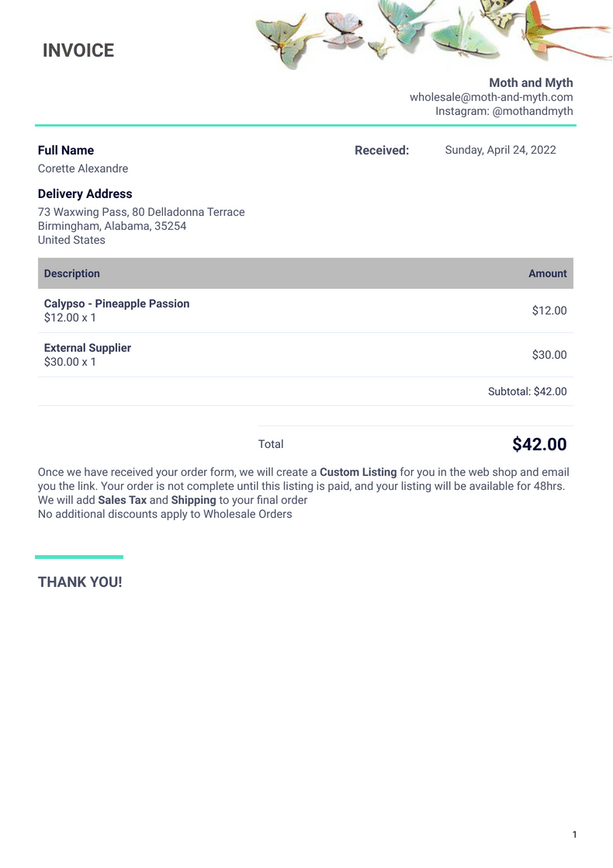Screen dimensions: 613x868
Task: Click the $30.00 amount in the table
Action: [549, 355]
